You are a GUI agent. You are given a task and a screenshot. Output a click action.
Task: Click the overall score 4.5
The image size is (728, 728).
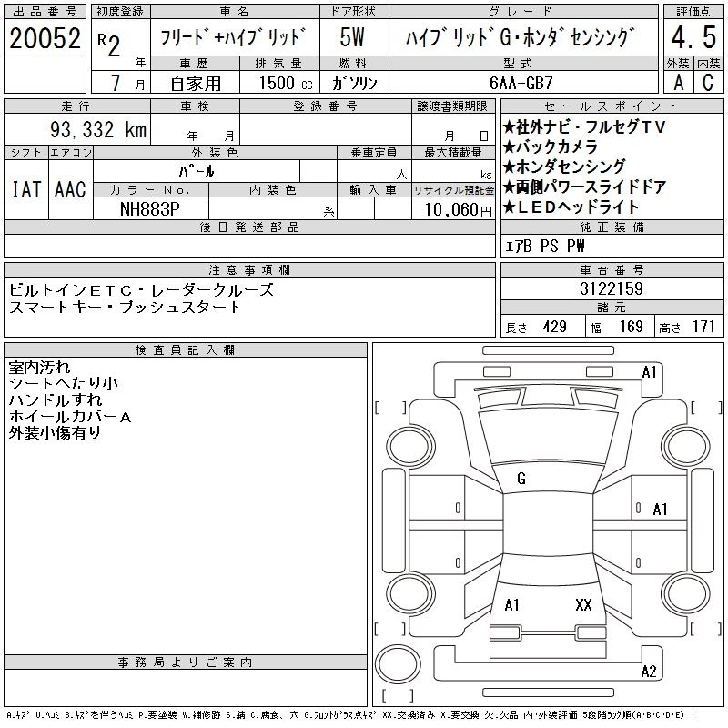point(693,38)
